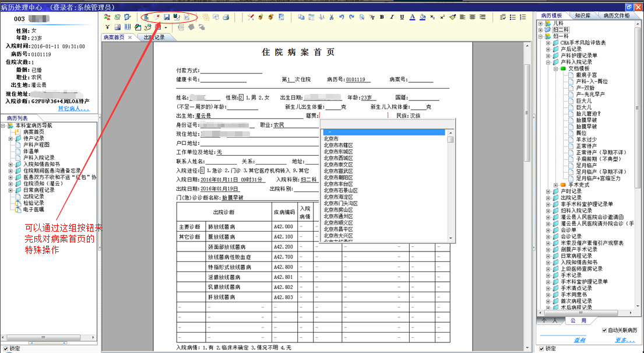Viewport: 644px width, 353px height.
Task: Expand the 手术史式 folder
Action: coord(555,185)
